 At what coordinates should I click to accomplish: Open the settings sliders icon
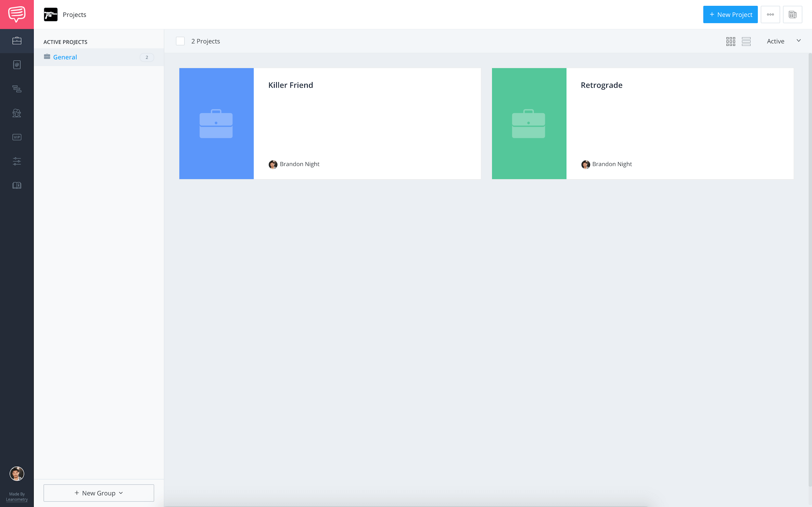pyautogui.click(x=16, y=161)
